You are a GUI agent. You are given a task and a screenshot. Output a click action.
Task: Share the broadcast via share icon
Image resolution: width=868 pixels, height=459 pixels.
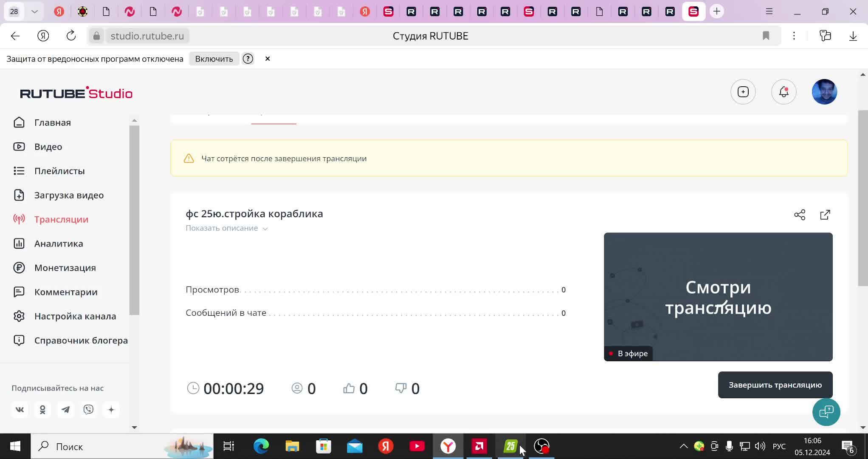(800, 215)
